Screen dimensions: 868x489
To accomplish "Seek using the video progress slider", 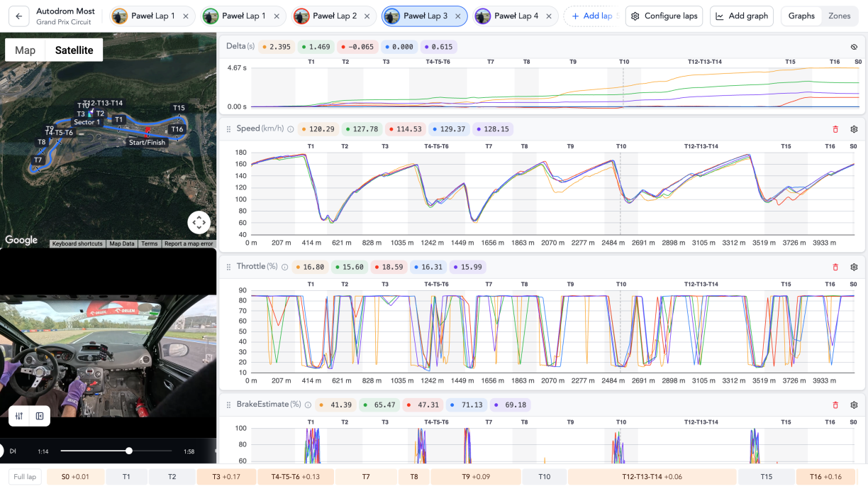I will click(x=116, y=451).
